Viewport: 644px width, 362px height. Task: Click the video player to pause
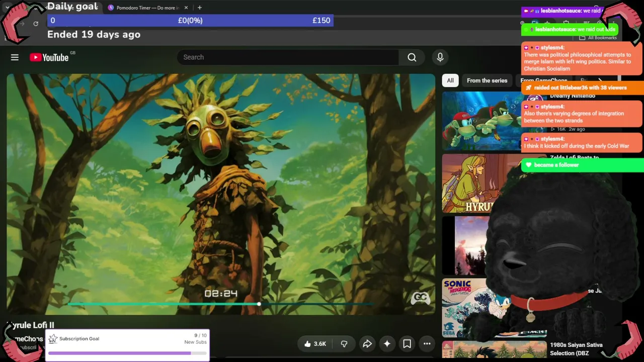point(221,194)
